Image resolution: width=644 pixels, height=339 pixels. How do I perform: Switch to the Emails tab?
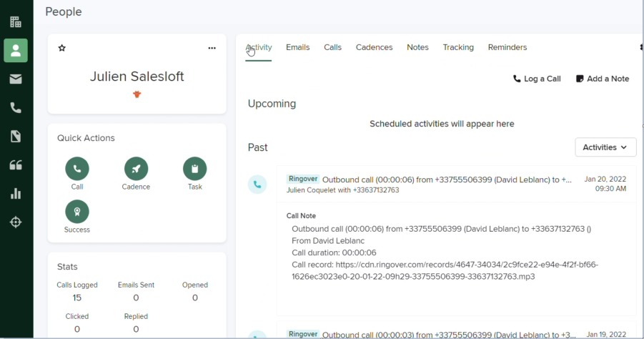pos(297,47)
